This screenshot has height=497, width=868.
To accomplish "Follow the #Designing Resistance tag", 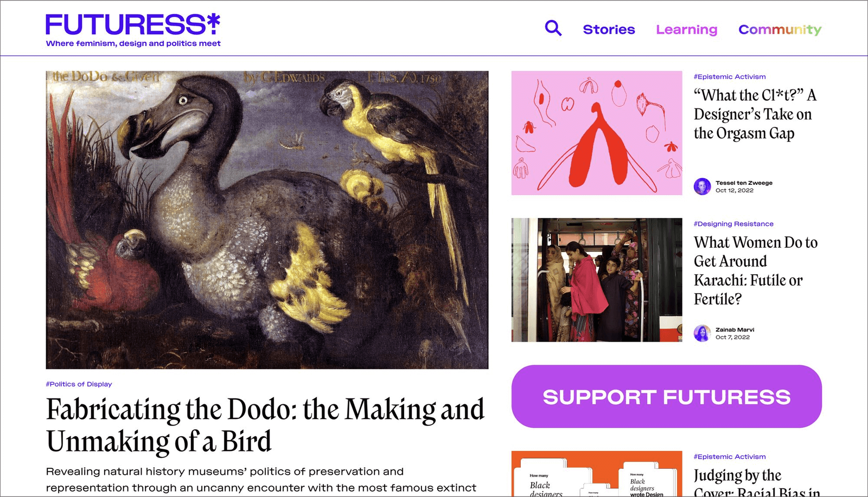I will [733, 224].
